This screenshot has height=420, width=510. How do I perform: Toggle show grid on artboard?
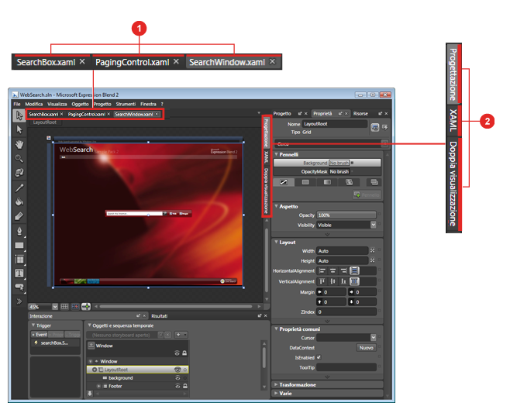coord(65,307)
